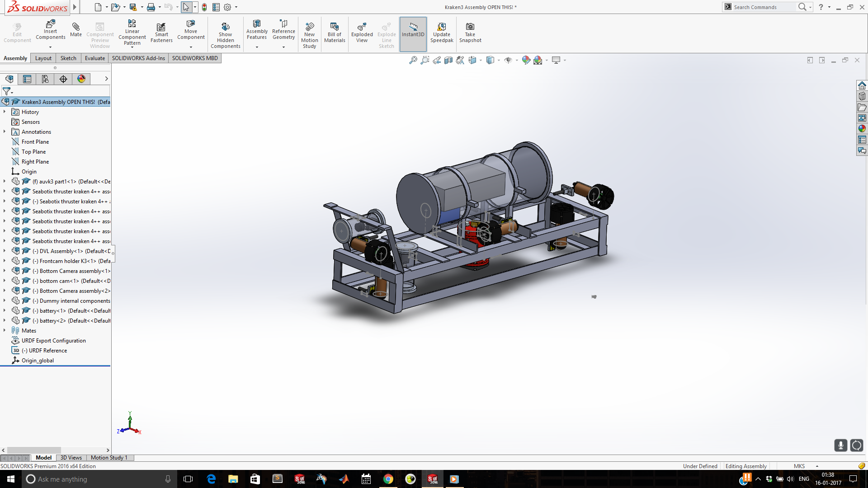Open Google Chrome from taskbar

tap(388, 479)
